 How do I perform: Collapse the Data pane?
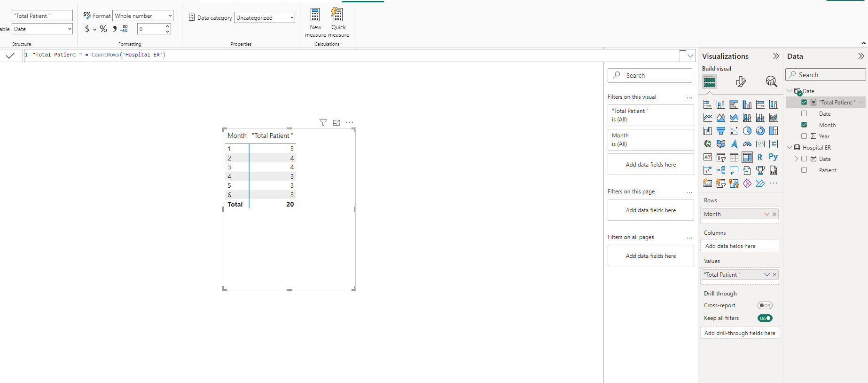(x=861, y=56)
